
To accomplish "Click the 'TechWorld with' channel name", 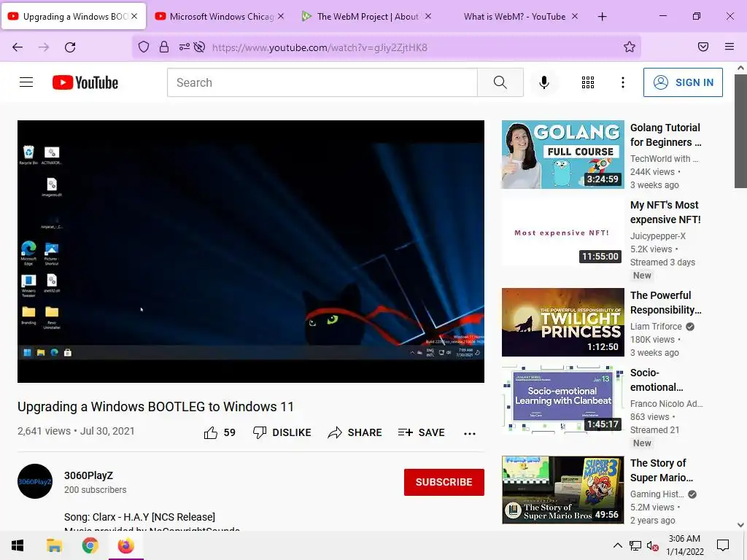I will tap(664, 159).
